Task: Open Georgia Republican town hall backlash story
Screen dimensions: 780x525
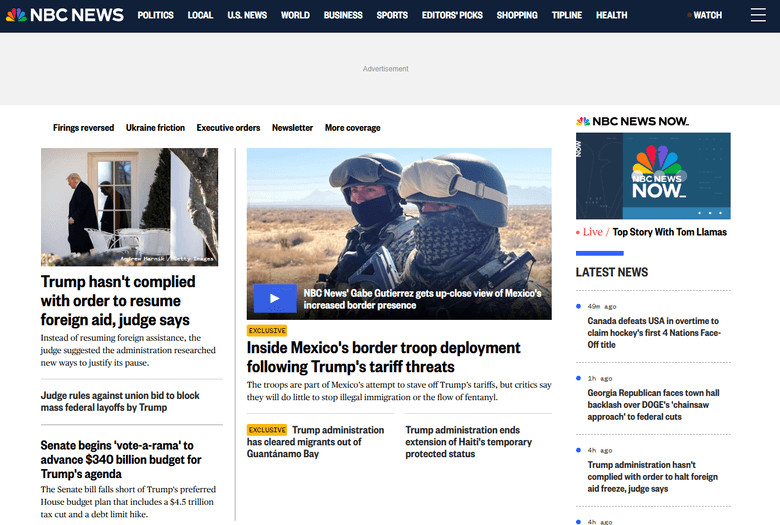Action: (x=654, y=405)
